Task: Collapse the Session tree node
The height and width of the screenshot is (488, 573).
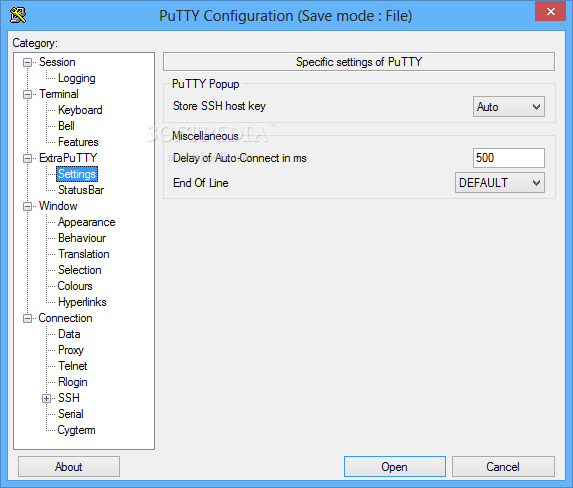Action: click(27, 63)
